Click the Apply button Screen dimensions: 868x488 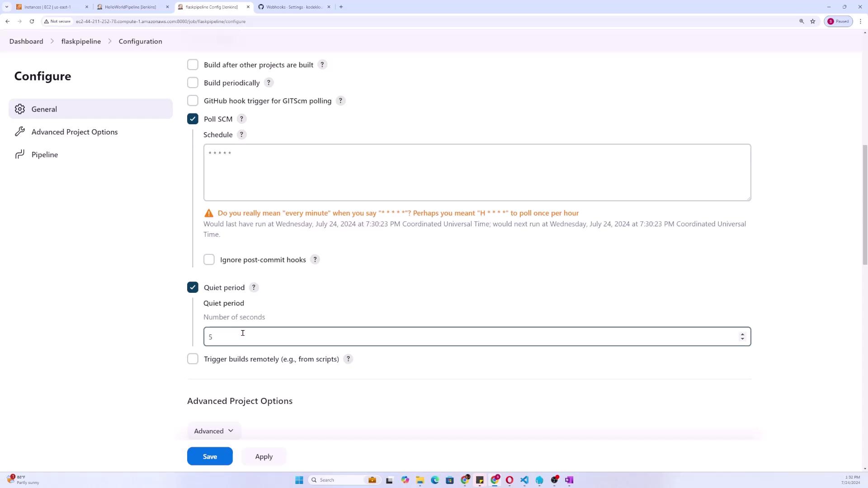[264, 456]
